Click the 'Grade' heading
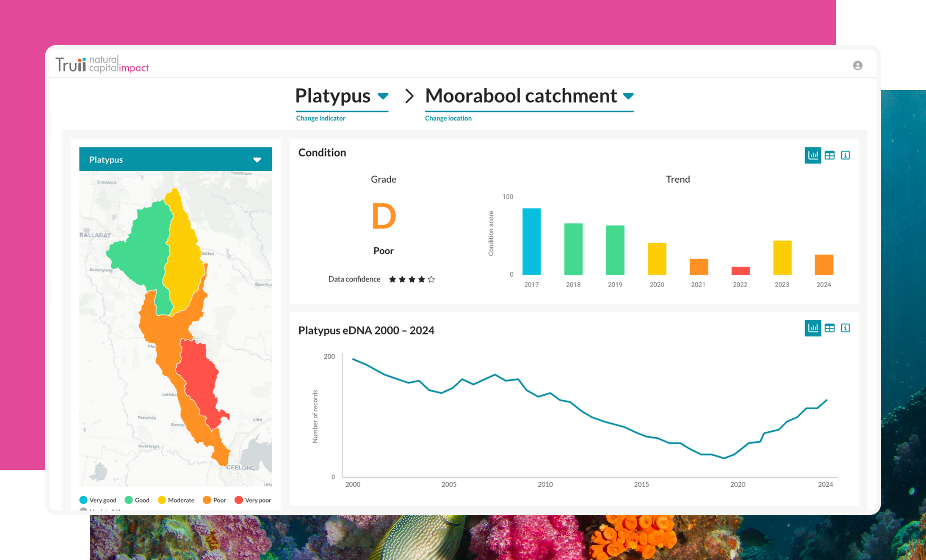 click(x=383, y=179)
